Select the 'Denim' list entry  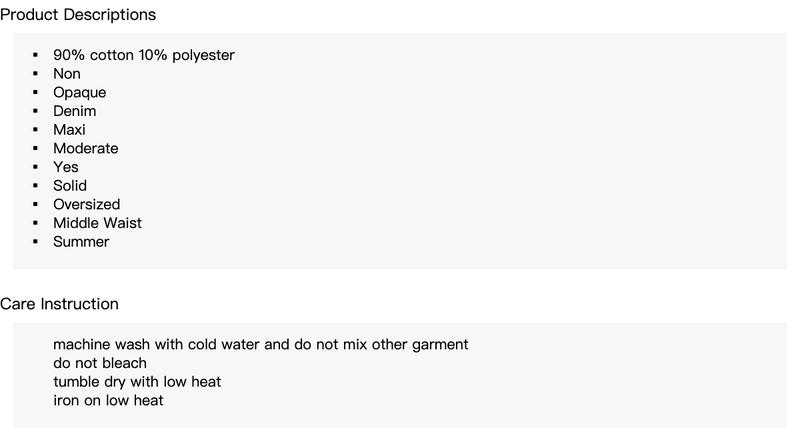coord(75,111)
